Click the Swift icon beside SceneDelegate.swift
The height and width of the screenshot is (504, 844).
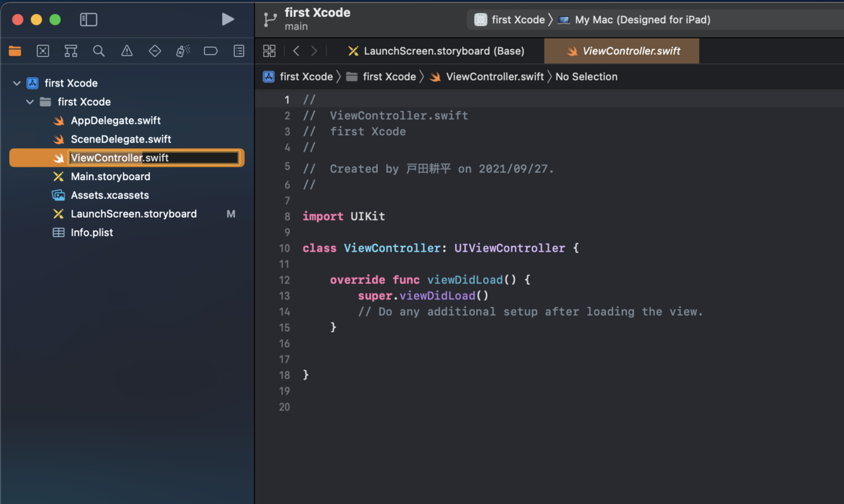click(59, 139)
